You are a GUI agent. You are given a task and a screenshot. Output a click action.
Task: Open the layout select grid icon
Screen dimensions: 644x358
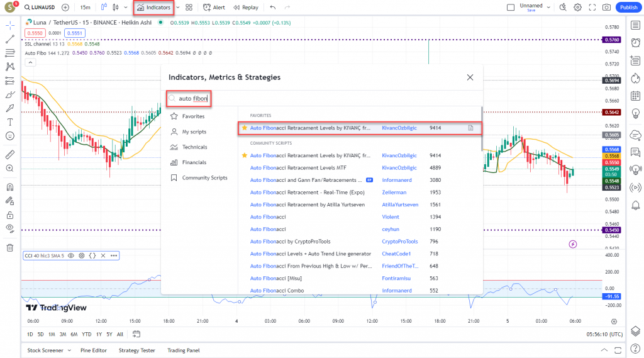[x=189, y=8]
